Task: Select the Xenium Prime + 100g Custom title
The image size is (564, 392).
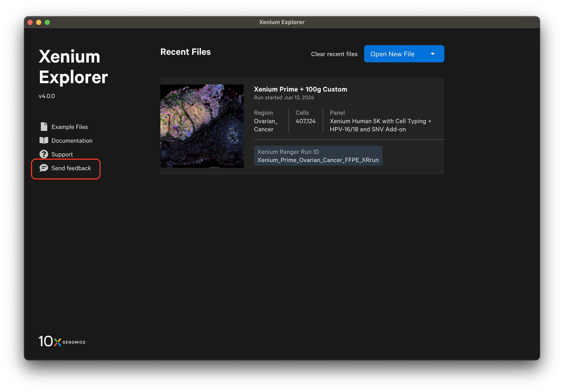Action: pyautogui.click(x=300, y=89)
